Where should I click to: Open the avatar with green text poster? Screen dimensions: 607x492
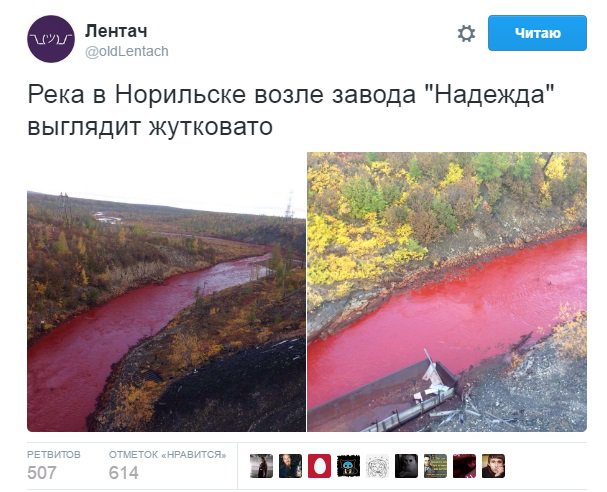click(435, 466)
